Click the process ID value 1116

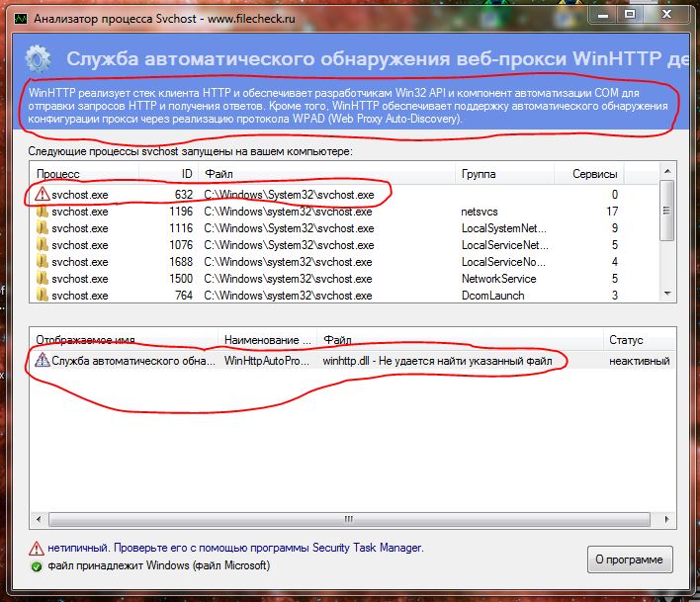pyautogui.click(x=181, y=228)
